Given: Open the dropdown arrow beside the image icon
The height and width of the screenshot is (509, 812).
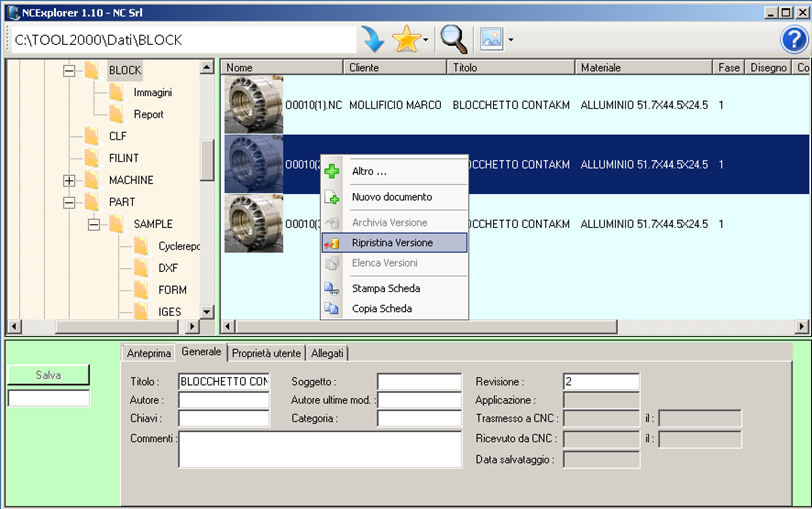Looking at the screenshot, I should pyautogui.click(x=511, y=39).
